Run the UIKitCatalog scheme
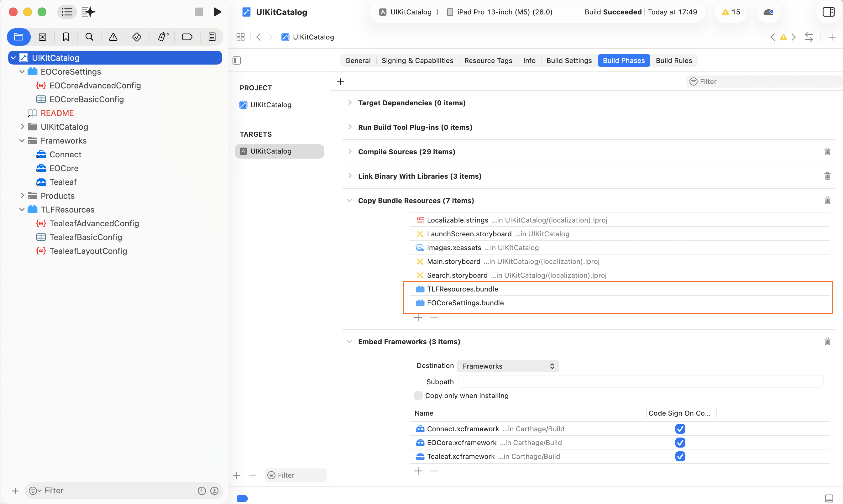Screen dimensions: 843x504 pos(217,12)
